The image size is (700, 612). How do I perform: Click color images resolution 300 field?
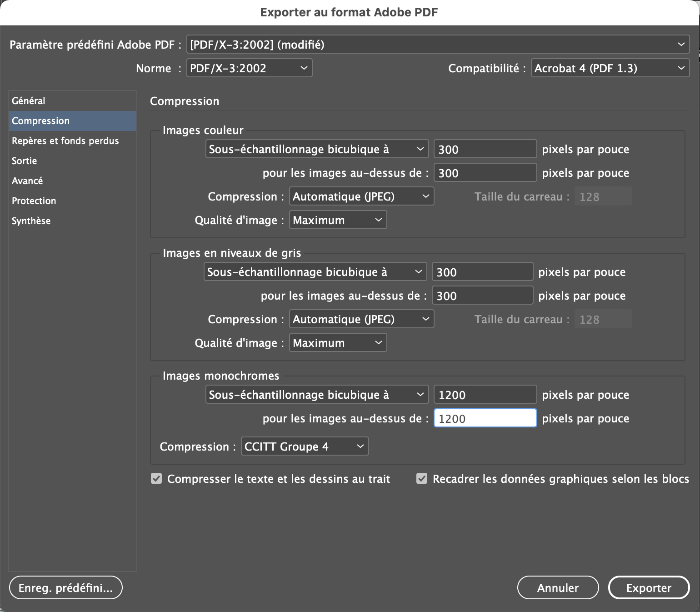tap(485, 149)
